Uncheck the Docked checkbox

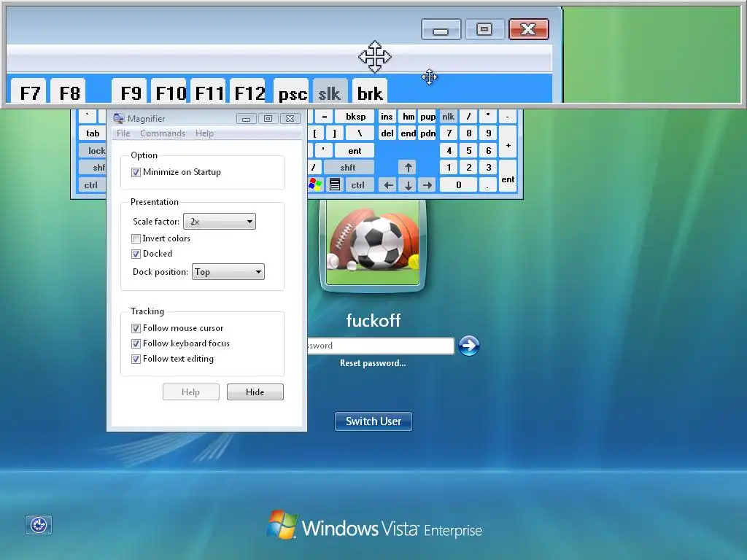136,254
